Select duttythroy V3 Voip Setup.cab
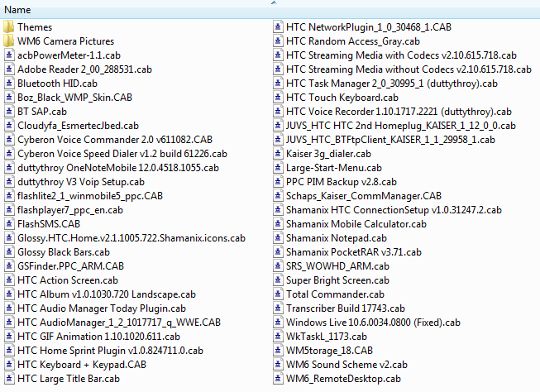The height and width of the screenshot is (392, 540). pos(81,182)
